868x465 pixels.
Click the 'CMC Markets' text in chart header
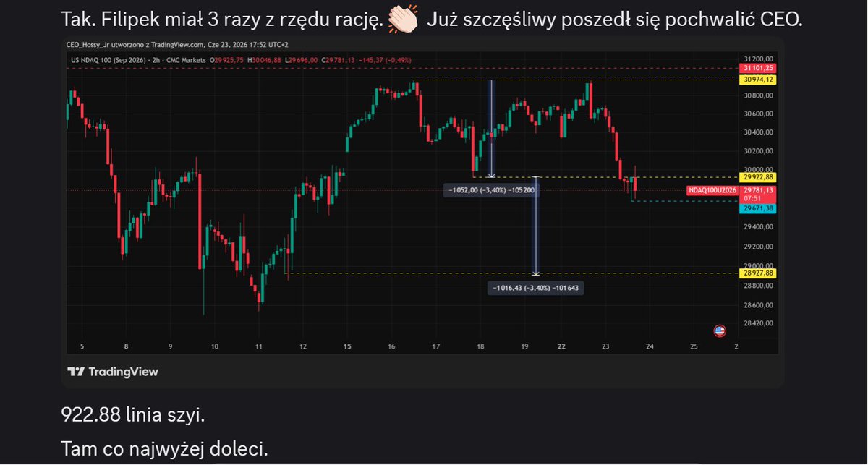click(x=186, y=60)
